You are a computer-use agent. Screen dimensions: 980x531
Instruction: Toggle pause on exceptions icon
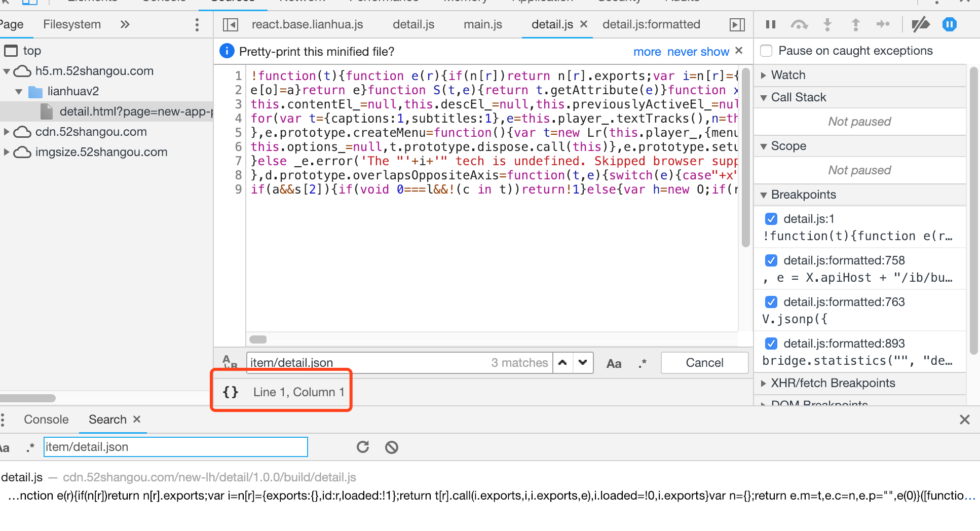click(950, 24)
